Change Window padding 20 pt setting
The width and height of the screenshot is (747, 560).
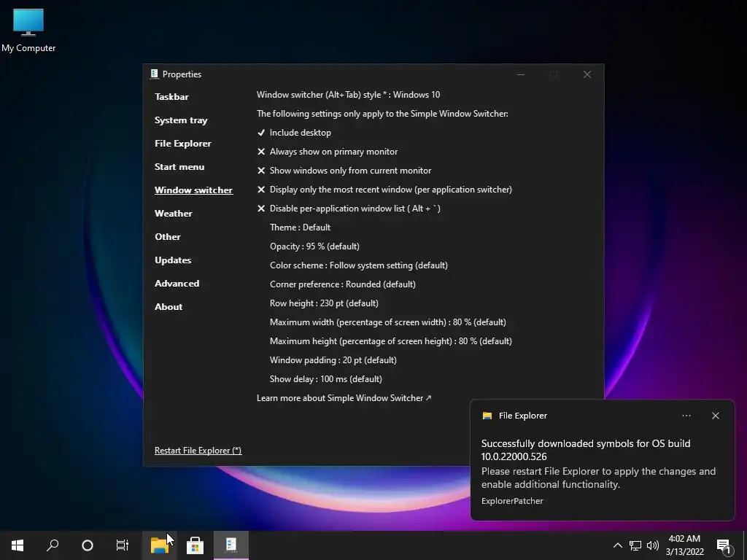tap(333, 360)
